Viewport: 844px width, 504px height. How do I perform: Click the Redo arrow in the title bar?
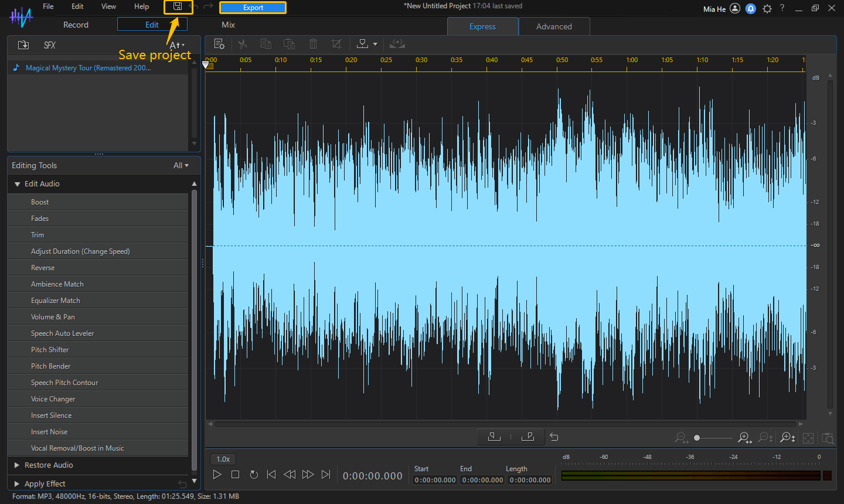point(208,6)
